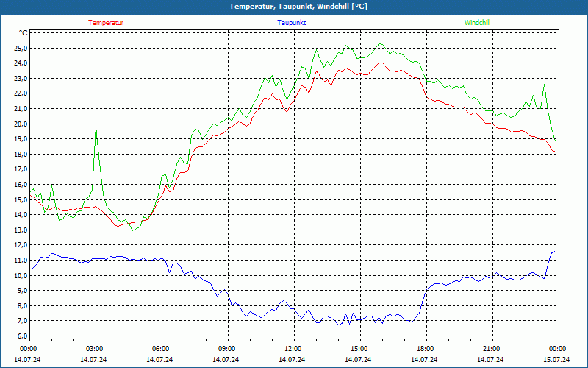Click the 24,0 y-axis value
The width and height of the screenshot is (588, 368).
(x=21, y=63)
